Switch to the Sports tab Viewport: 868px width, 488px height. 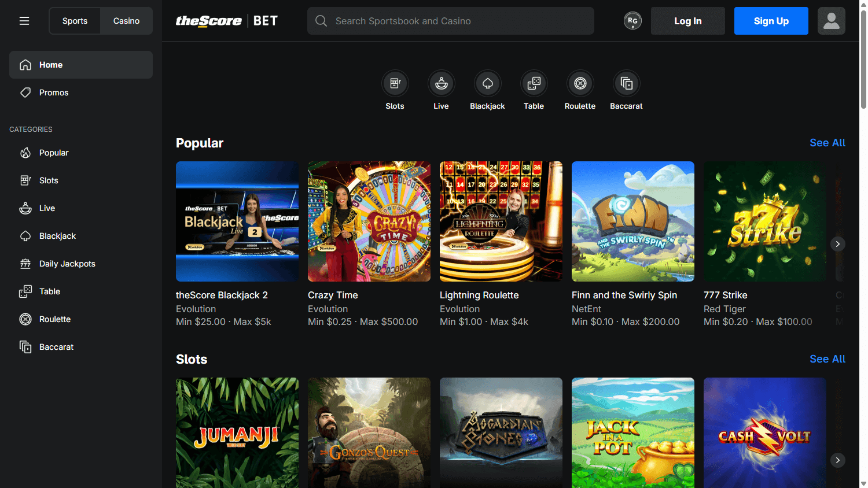(75, 20)
